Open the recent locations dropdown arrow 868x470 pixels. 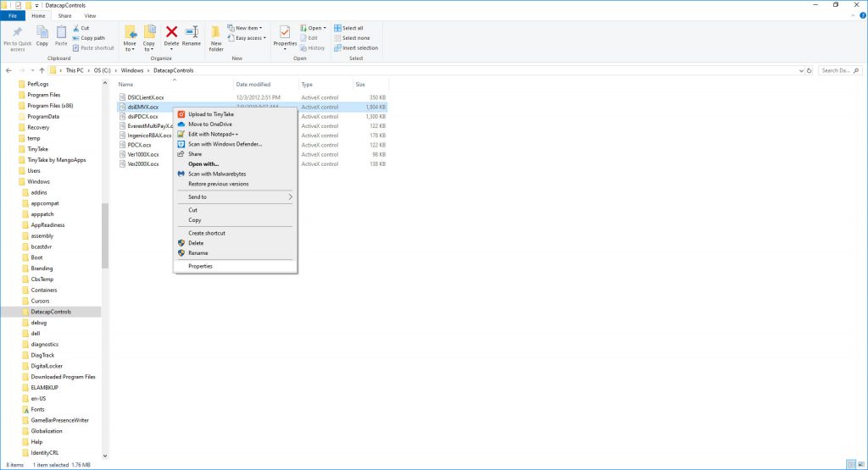[32, 71]
